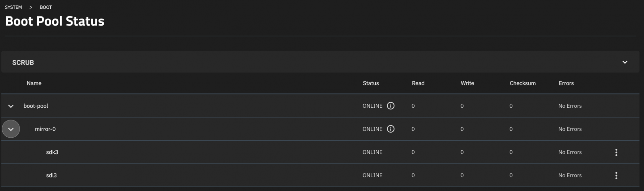Open info icon next to boot-pool status
644x191 pixels.
tap(390, 106)
